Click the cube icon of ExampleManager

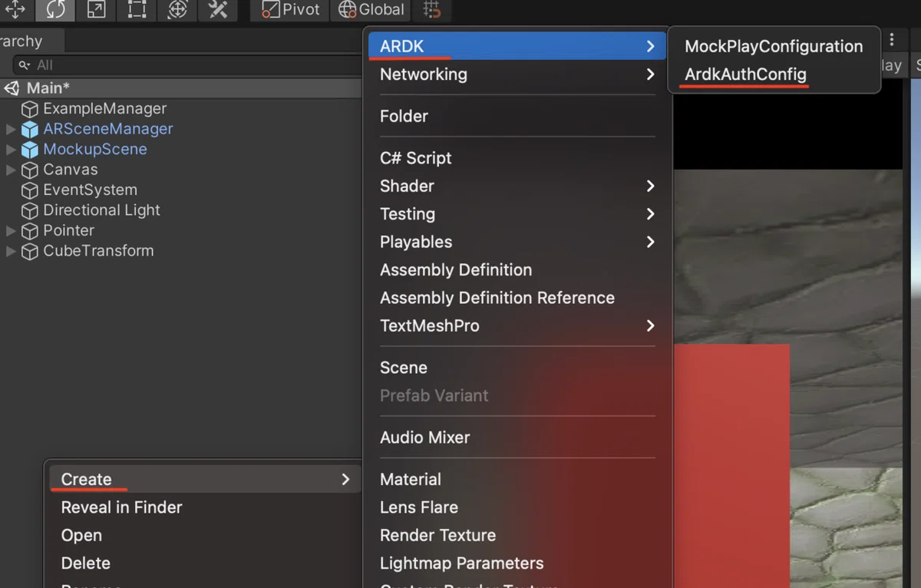(x=30, y=109)
